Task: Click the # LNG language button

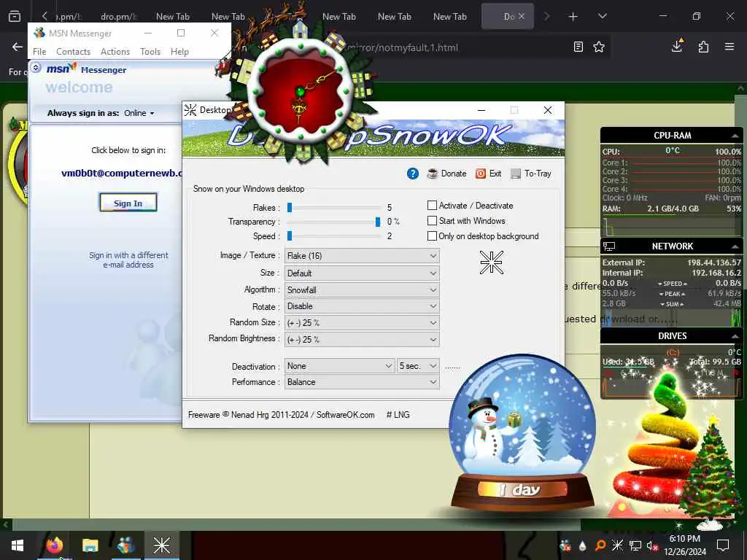Action: pyautogui.click(x=398, y=415)
